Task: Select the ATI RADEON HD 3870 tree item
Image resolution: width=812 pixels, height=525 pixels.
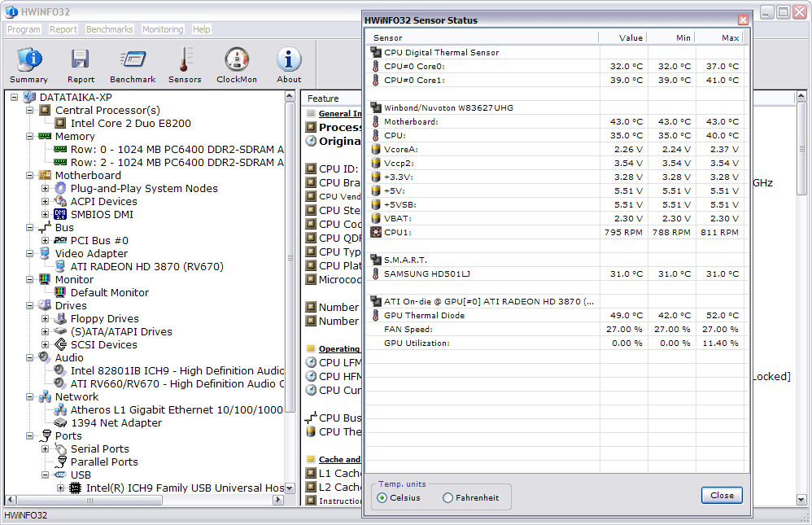Action: [146, 266]
